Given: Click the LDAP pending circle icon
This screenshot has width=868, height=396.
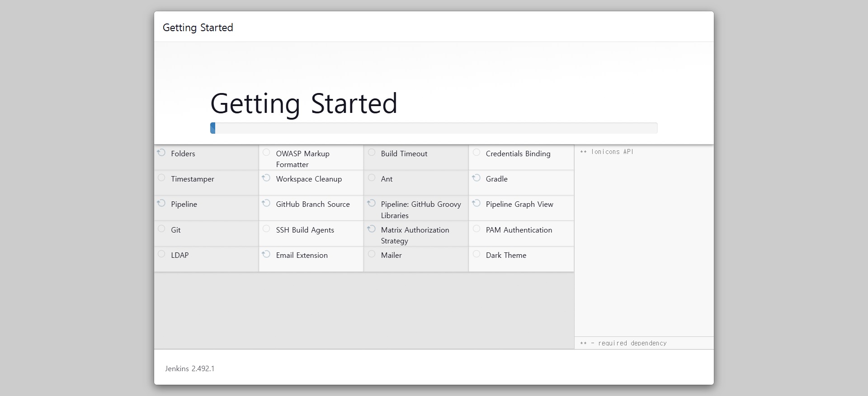Looking at the screenshot, I should click(161, 254).
